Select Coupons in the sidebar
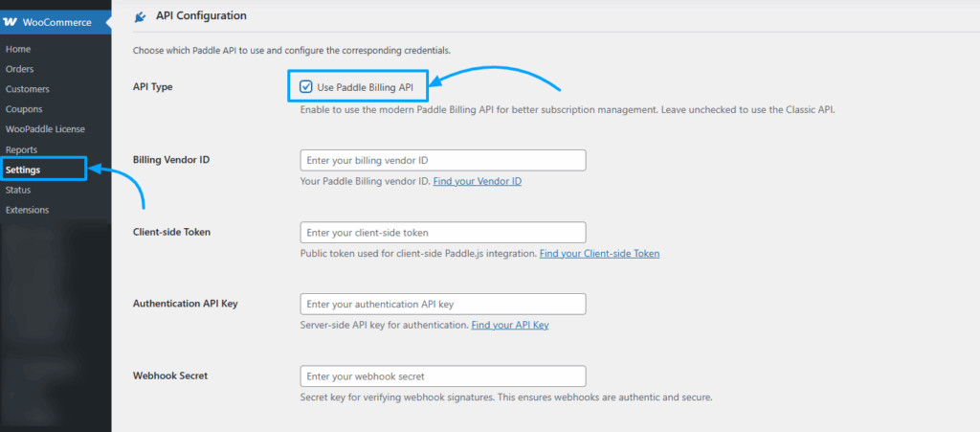Screen dimensions: 980x432 coord(24,109)
